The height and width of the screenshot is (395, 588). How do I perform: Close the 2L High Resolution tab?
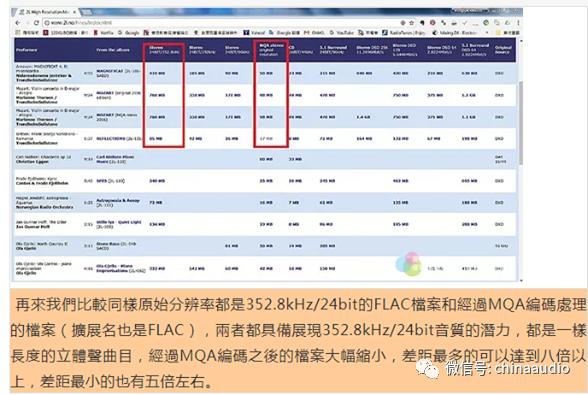pyautogui.click(x=74, y=12)
